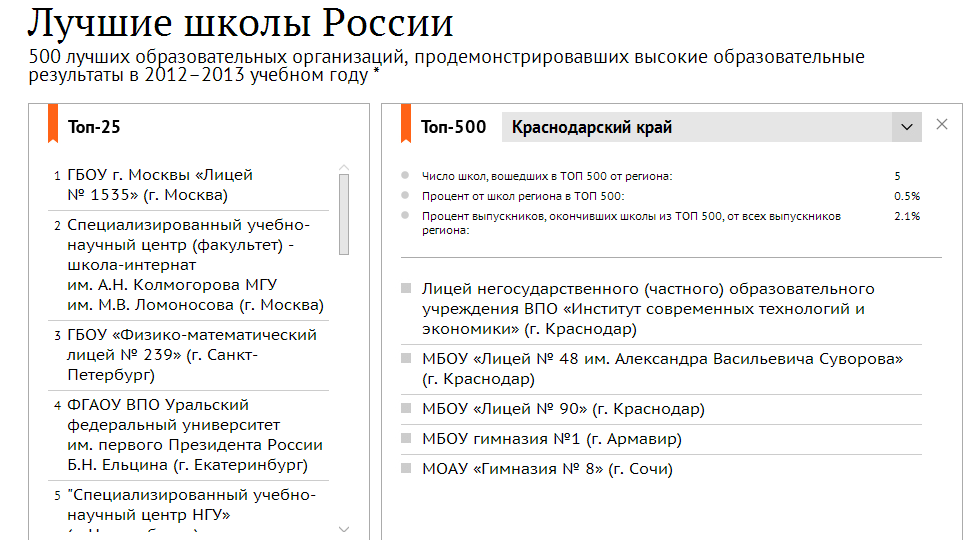Click the dropdown chevron arrow button

907,127
